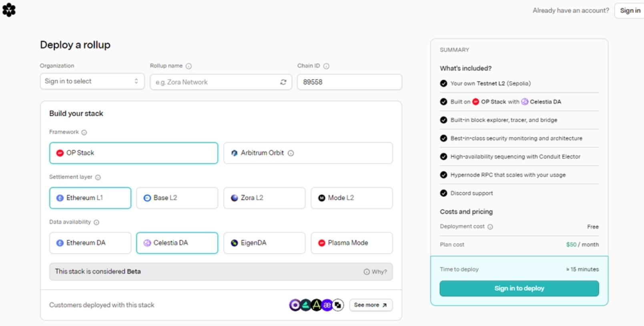Click the Settlement layer info icon

coord(98,177)
